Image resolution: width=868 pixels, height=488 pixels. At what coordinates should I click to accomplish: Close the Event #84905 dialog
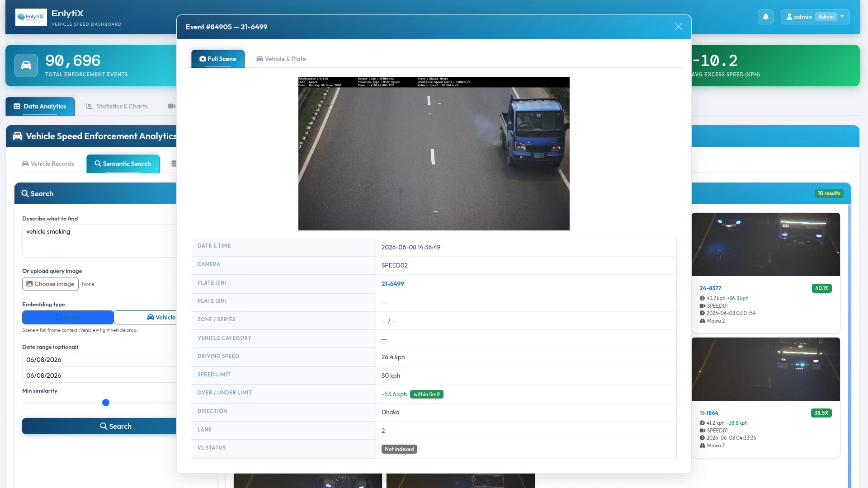[x=678, y=27]
